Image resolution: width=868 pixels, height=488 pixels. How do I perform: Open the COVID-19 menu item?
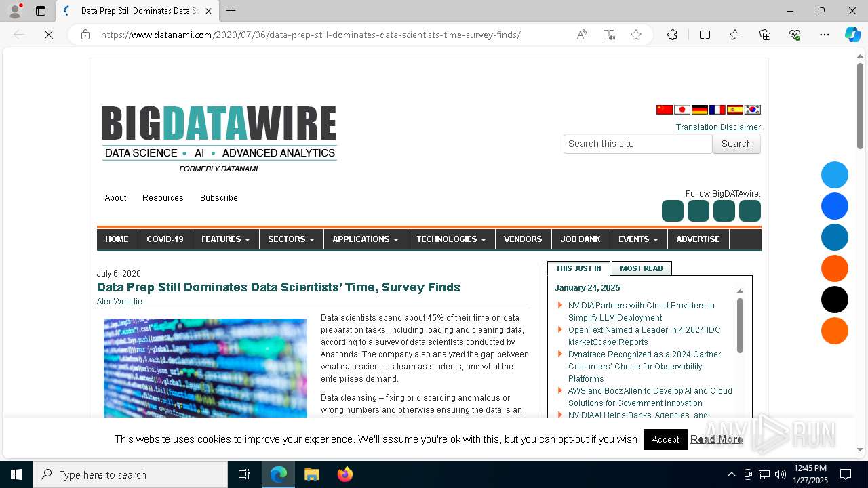pyautogui.click(x=165, y=239)
